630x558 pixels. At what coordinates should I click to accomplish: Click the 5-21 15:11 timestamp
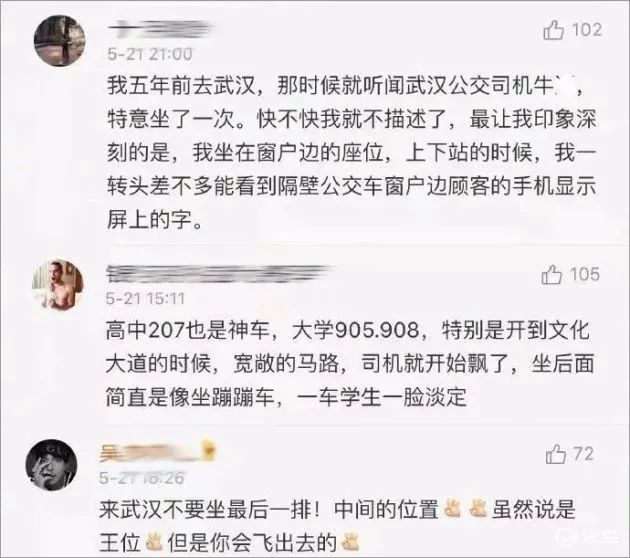pyautogui.click(x=145, y=298)
